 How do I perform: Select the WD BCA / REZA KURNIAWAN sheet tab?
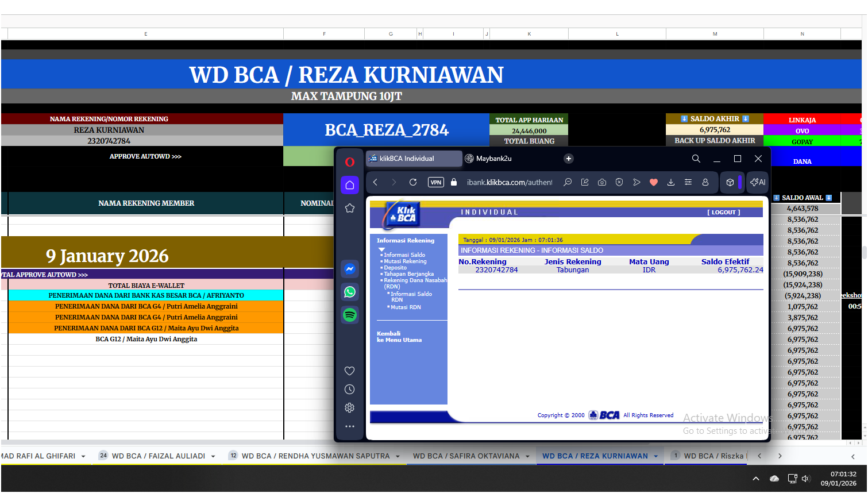[x=595, y=456]
